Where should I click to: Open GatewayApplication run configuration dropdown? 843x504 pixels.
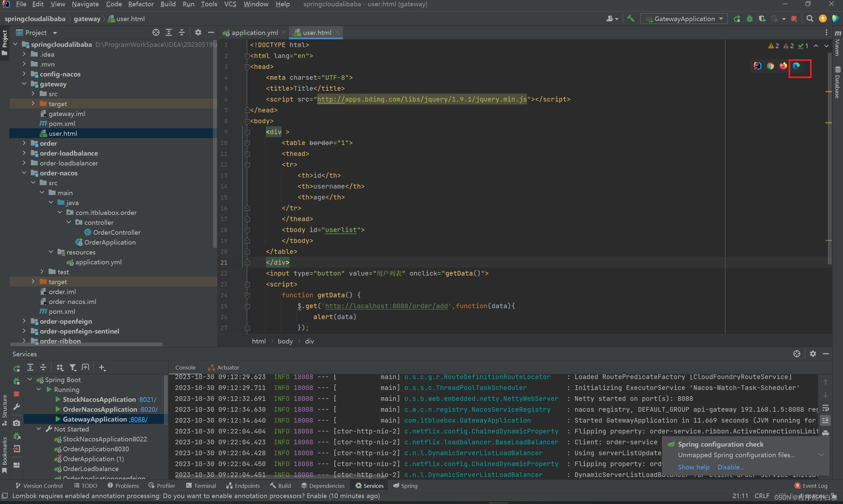coord(684,19)
